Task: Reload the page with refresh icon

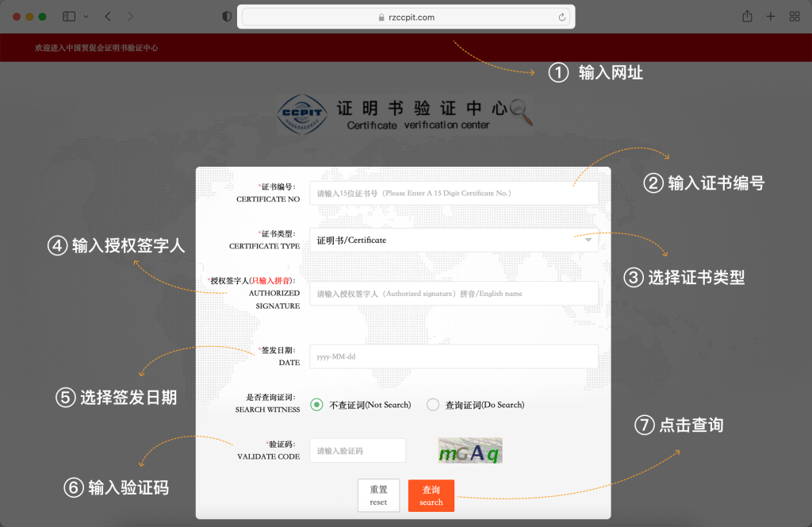Action: coord(562,17)
